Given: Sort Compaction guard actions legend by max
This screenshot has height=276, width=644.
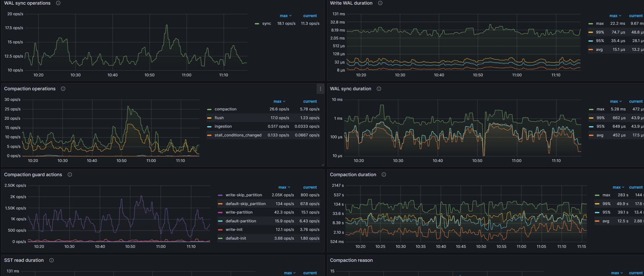Looking at the screenshot, I should [284, 187].
